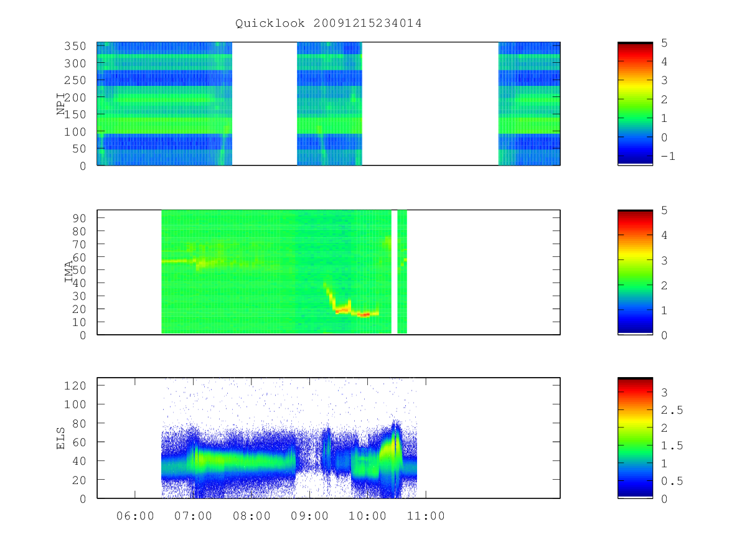Click the 11:00 time axis tick label

point(426,516)
